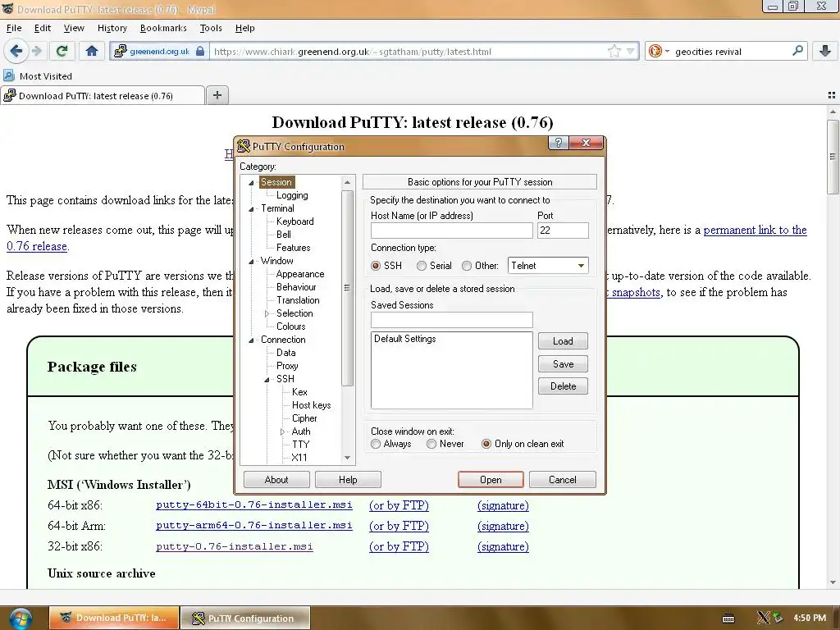The width and height of the screenshot is (840, 630).
Task: Collapse the Session tree node
Action: pos(251,183)
